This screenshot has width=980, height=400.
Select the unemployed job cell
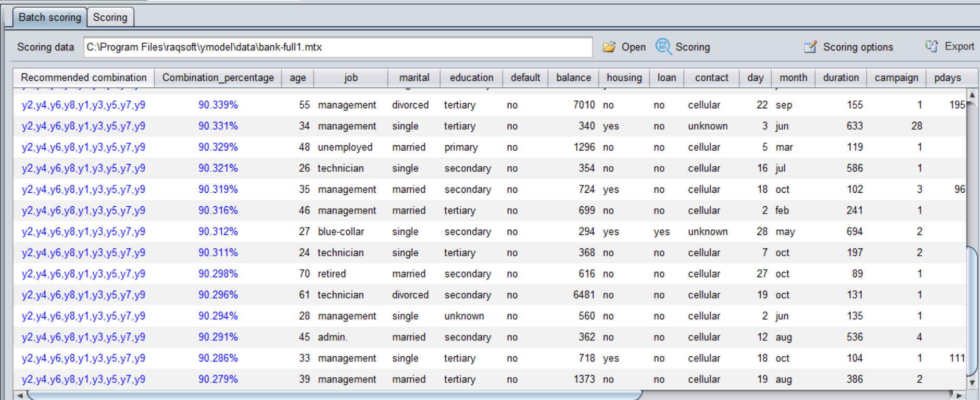[345, 147]
